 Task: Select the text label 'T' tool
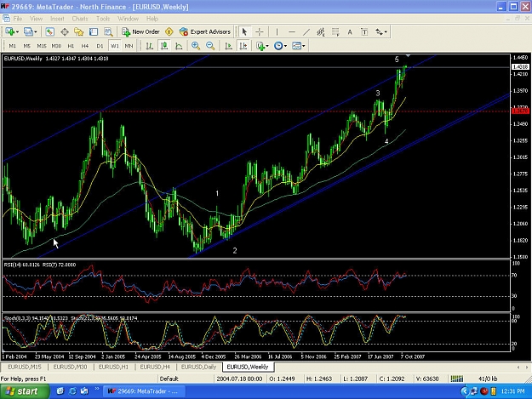coord(364,31)
